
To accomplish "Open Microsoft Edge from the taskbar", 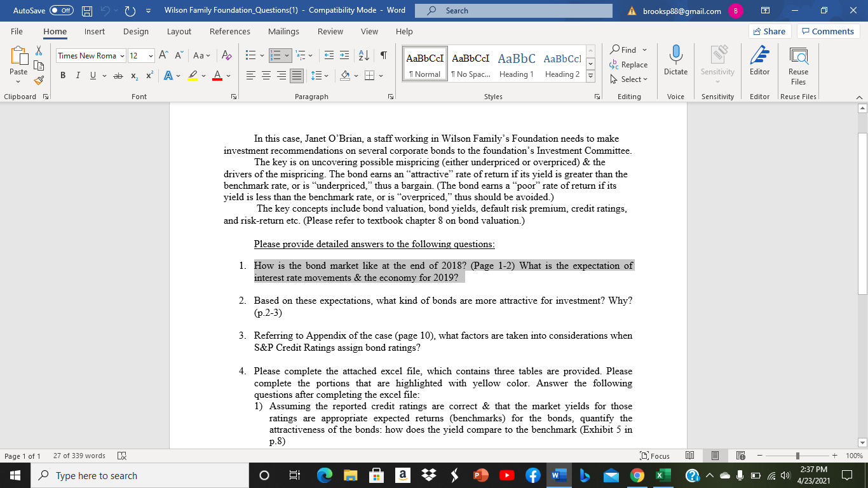I will pos(325,476).
